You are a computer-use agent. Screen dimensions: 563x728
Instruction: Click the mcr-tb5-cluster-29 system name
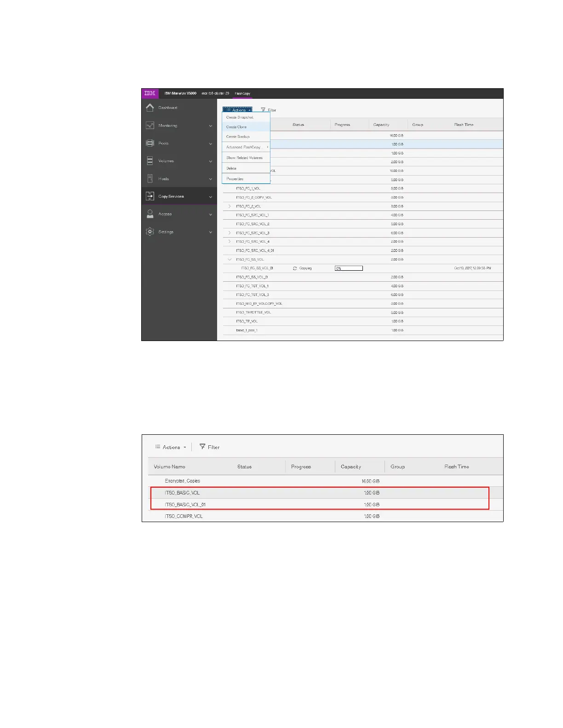point(215,93)
